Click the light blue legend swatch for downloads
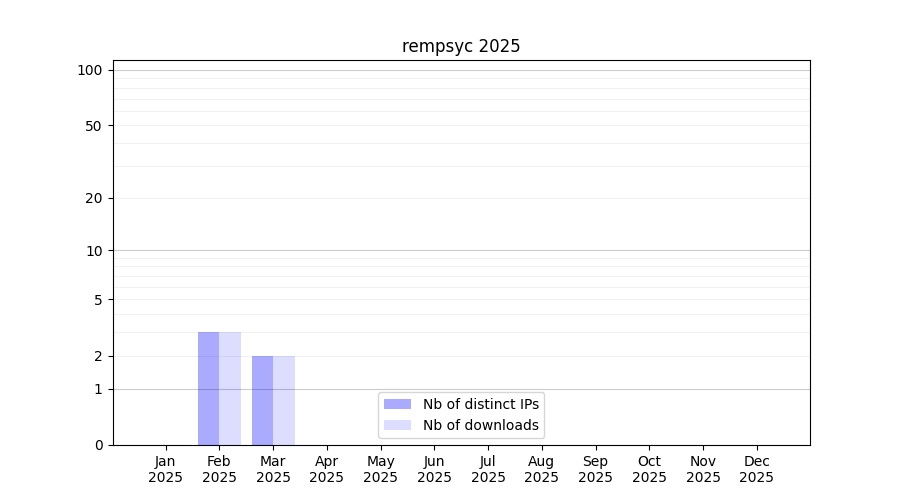The image size is (900, 500). tap(397, 425)
